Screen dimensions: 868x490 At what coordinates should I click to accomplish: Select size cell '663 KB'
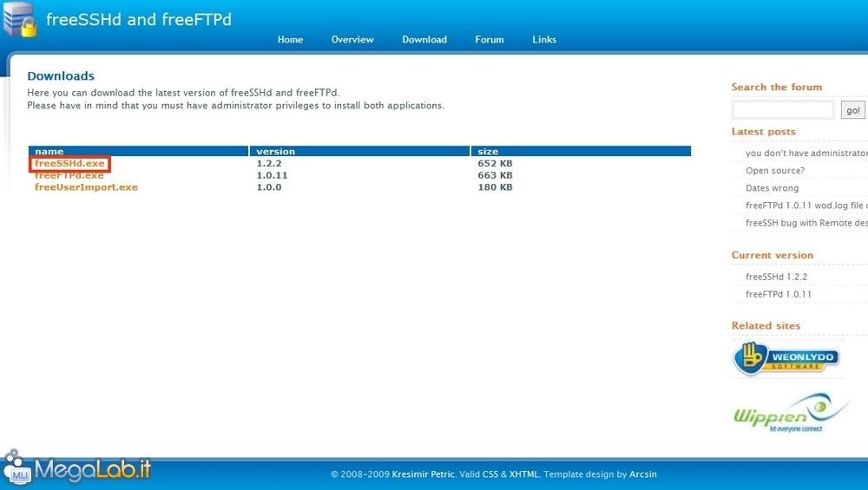pos(495,175)
